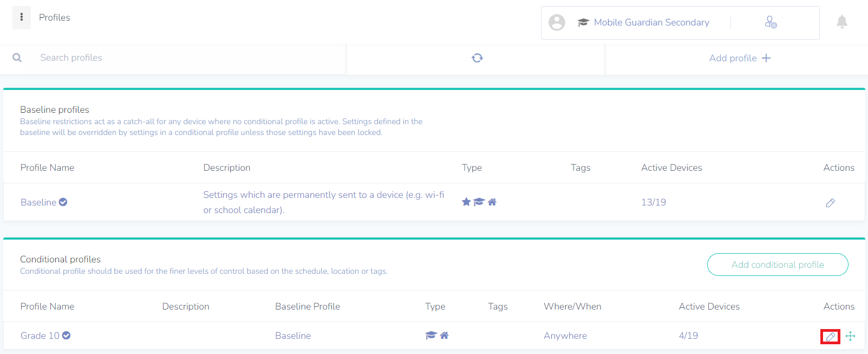The width and height of the screenshot is (868, 354).
Task: Click Type header in Baseline profiles table
Action: click(x=472, y=168)
